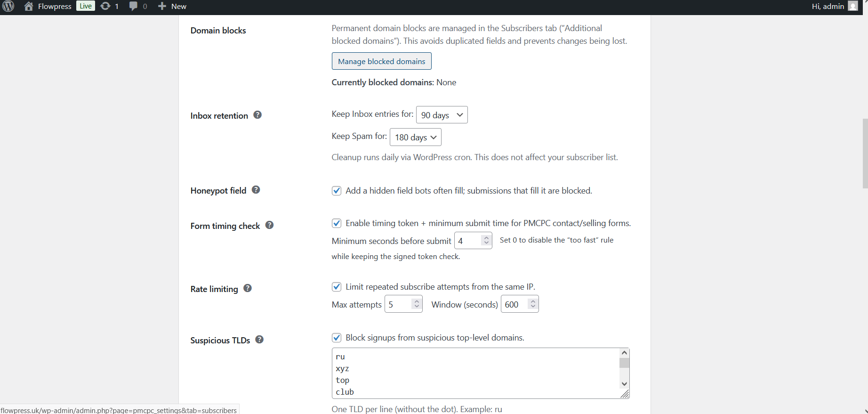Viewport: 868px width, 414px height.
Task: Click 'Currently blocked domains: None' text
Action: [x=394, y=82]
